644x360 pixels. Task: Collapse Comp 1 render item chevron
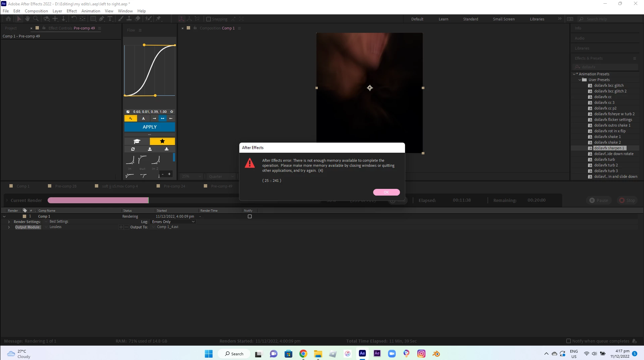pyautogui.click(x=4, y=216)
